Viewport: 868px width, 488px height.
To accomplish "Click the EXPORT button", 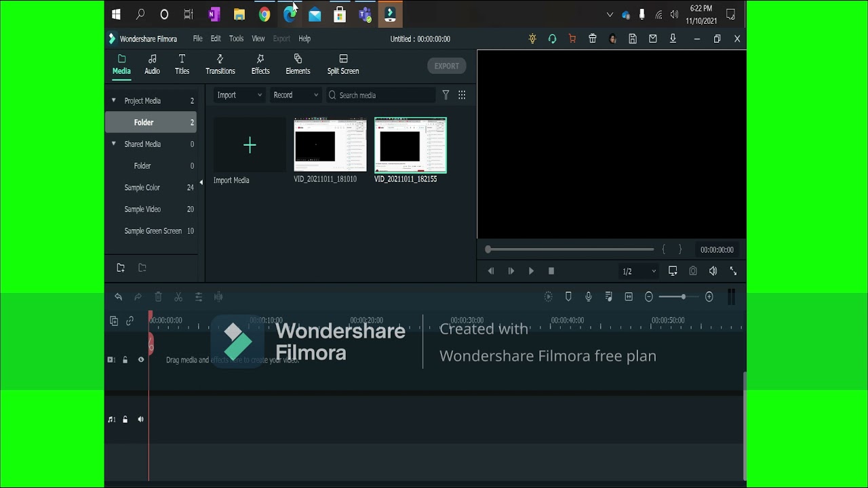I will click(x=447, y=66).
